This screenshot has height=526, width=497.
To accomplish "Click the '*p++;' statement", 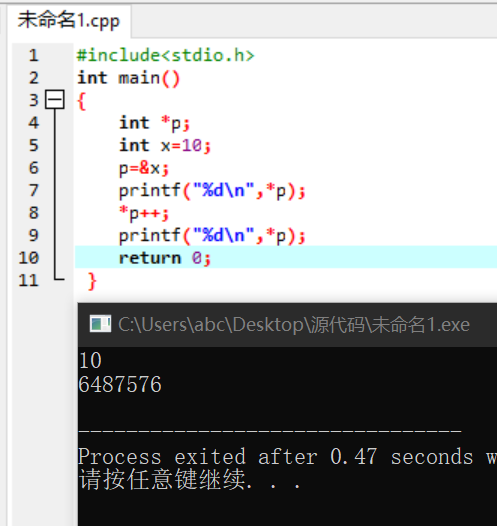I will point(144,213).
